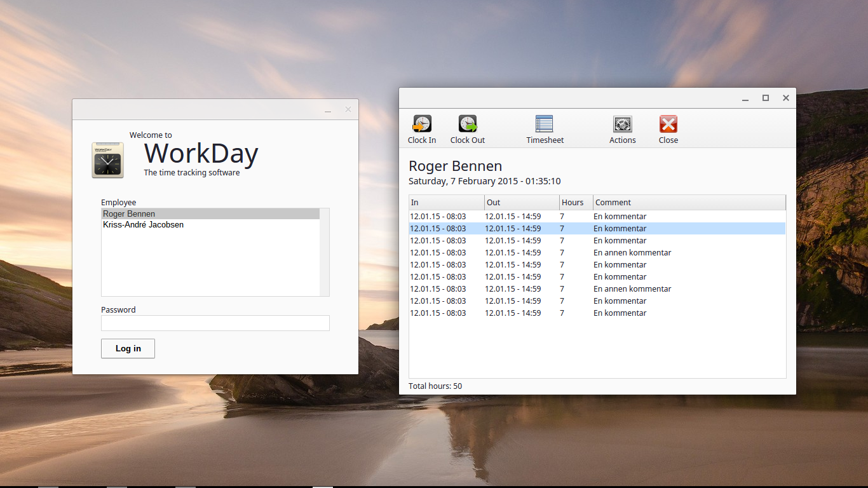Viewport: 868px width, 488px height.
Task: Focus the Password input field
Action: coord(215,323)
